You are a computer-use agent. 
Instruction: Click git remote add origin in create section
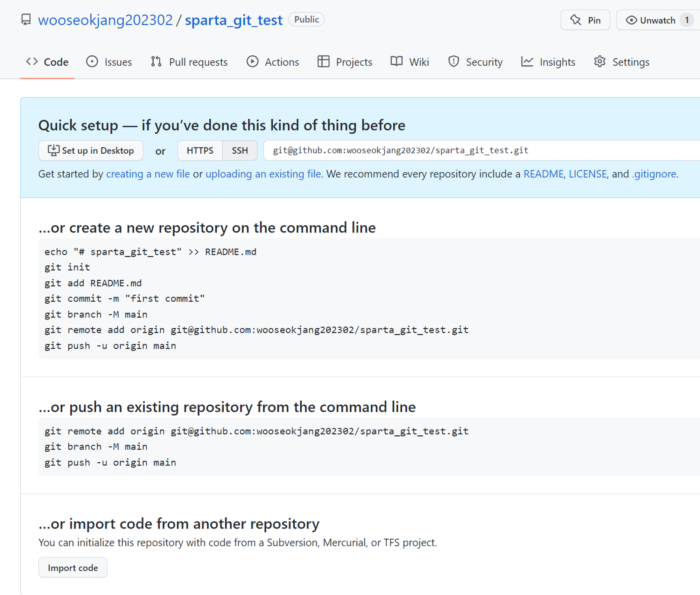pyautogui.click(x=257, y=330)
